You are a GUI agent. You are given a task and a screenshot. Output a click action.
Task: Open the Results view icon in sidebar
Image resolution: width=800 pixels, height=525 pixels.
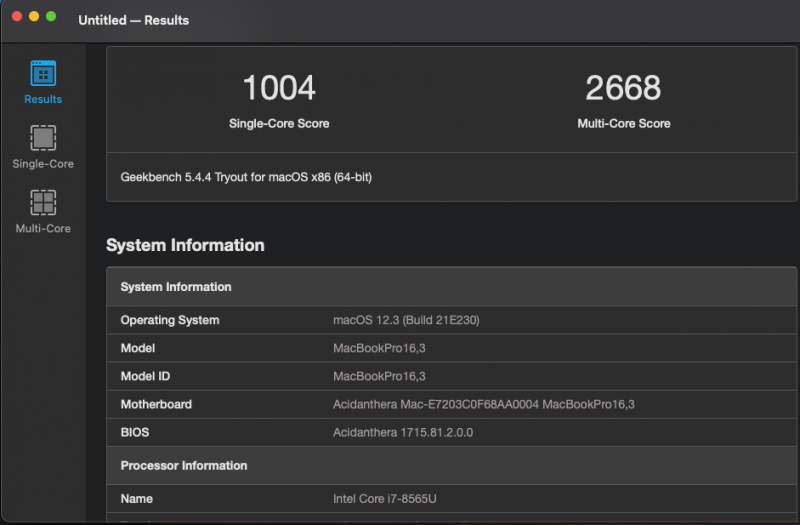(43, 74)
